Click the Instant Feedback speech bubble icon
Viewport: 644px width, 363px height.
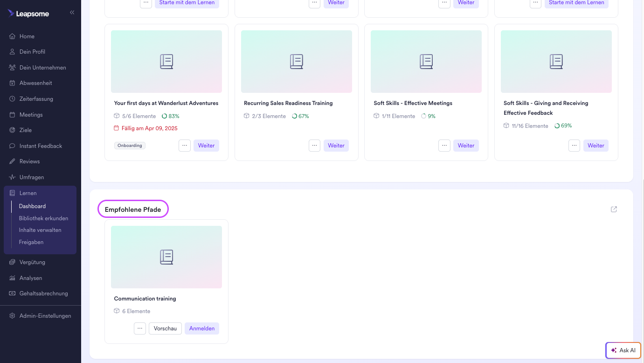pyautogui.click(x=13, y=146)
